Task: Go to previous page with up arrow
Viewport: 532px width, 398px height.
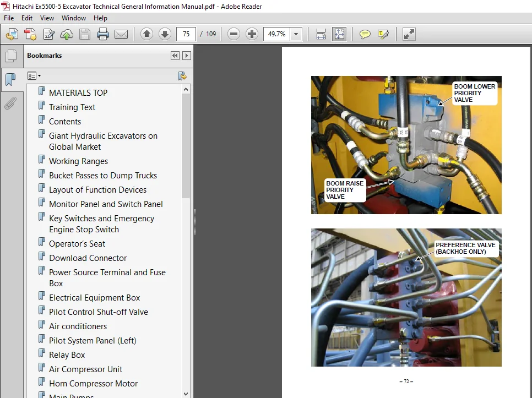Action: coord(146,34)
